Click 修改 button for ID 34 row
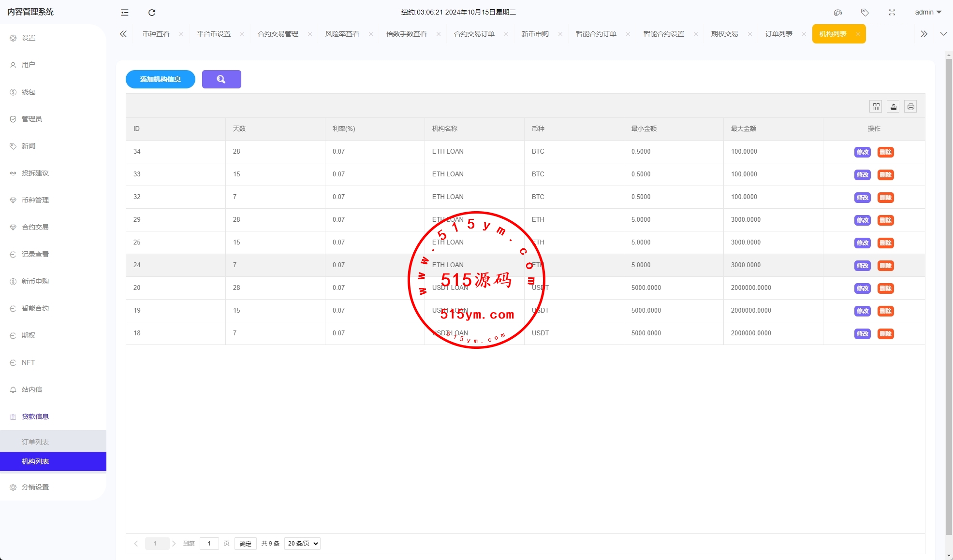Image resolution: width=953 pixels, height=560 pixels. (862, 152)
